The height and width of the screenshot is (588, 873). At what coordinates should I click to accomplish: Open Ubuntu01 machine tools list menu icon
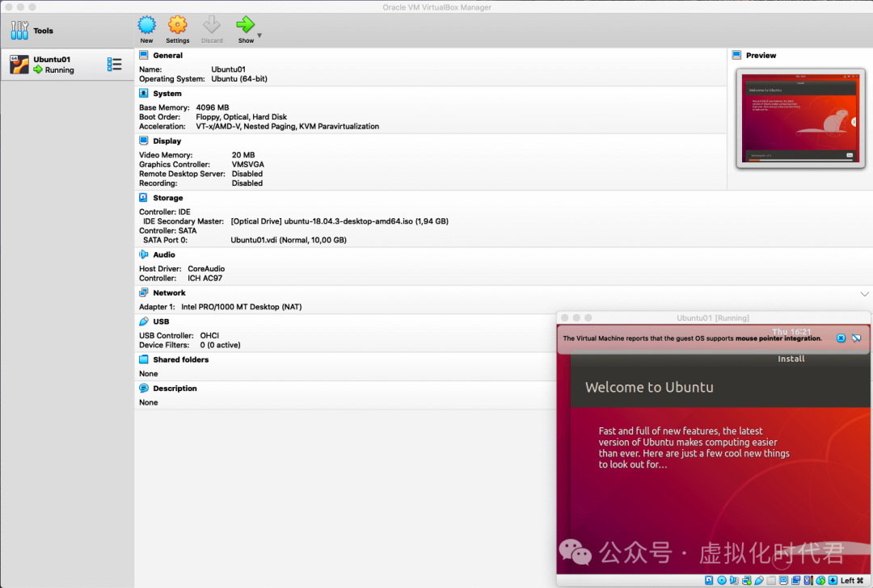pos(114,65)
